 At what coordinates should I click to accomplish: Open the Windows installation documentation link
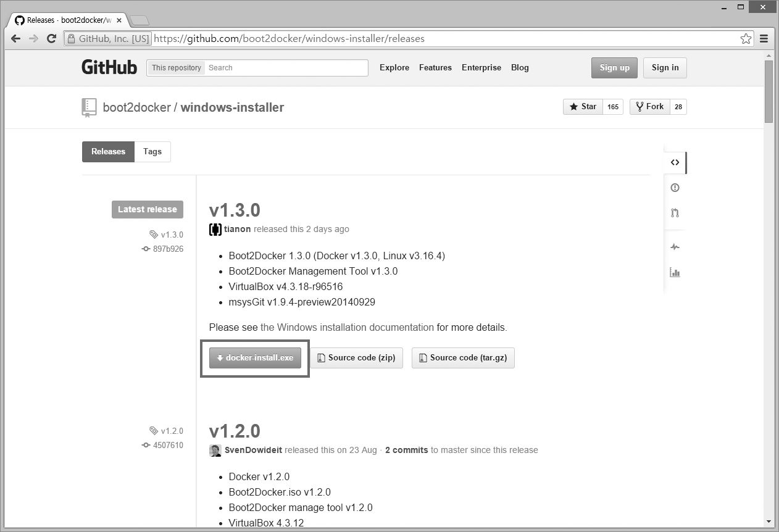coord(347,327)
